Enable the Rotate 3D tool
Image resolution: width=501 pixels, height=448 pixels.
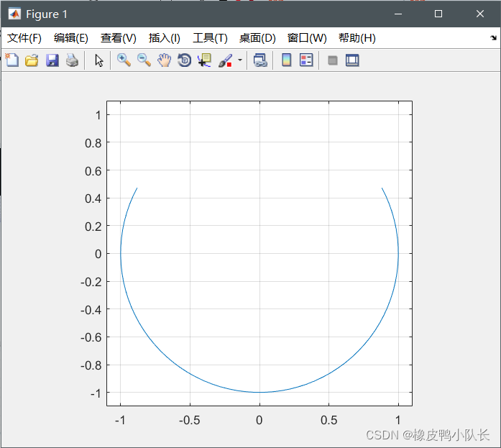[x=184, y=60]
